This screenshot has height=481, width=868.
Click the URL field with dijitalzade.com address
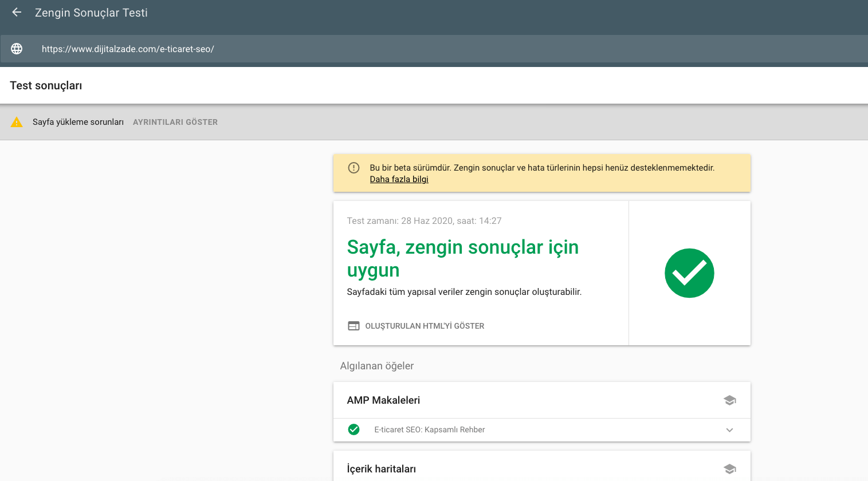(128, 49)
